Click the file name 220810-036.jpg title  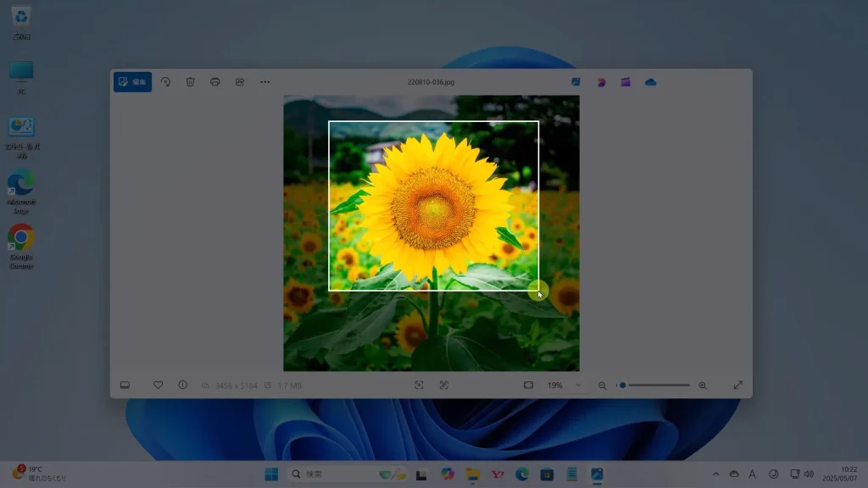coord(431,82)
